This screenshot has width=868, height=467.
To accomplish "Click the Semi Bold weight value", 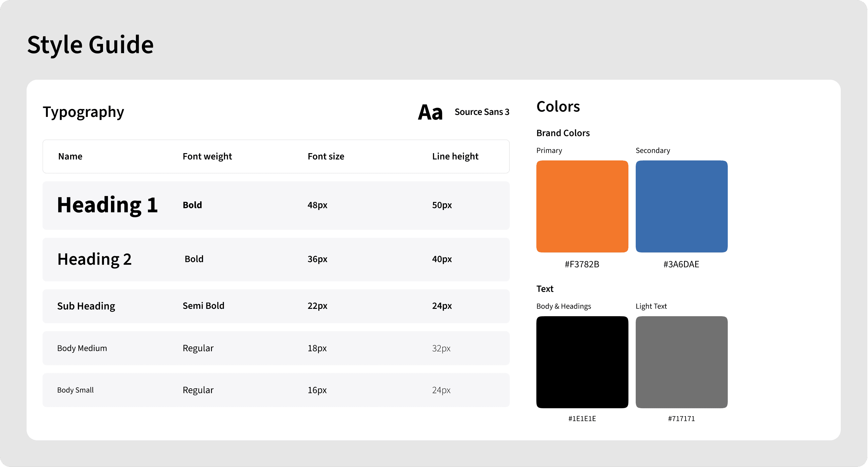I will (x=203, y=306).
